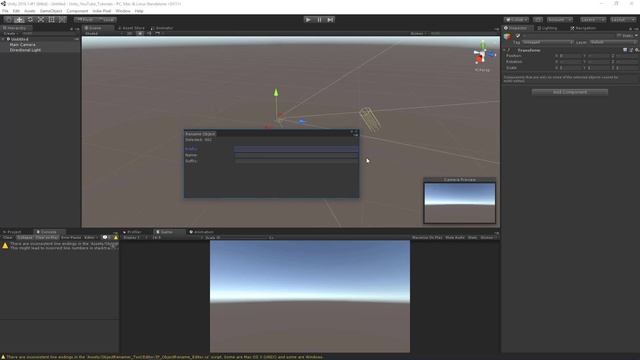Toggle scene audio button
This screenshot has width=640, height=360.
pyautogui.click(x=149, y=33)
